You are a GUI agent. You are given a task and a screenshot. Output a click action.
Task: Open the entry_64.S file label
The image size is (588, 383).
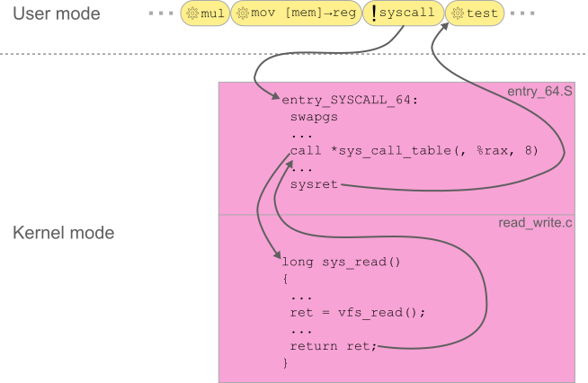click(539, 92)
